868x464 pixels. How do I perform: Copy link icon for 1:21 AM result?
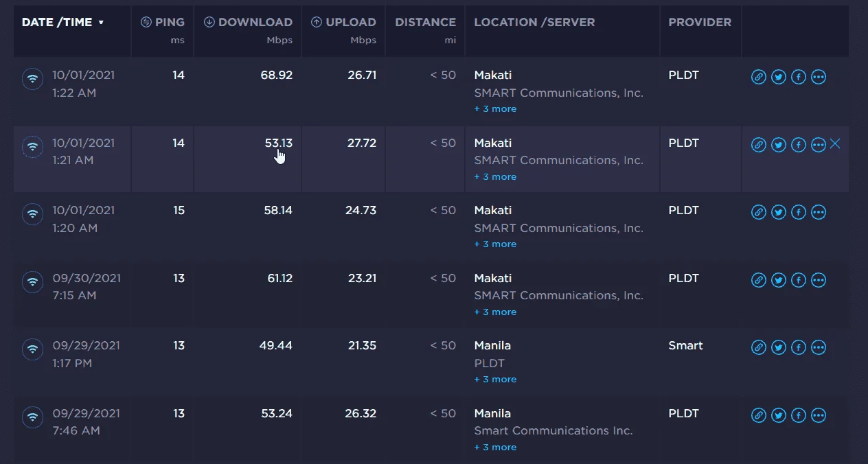coord(758,145)
